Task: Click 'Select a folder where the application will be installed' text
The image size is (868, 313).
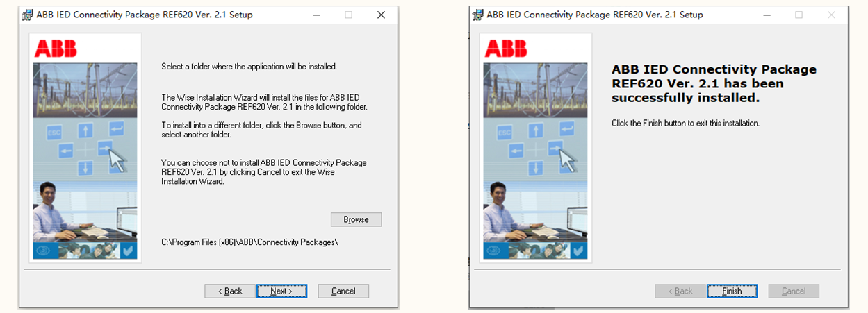Action: click(249, 67)
